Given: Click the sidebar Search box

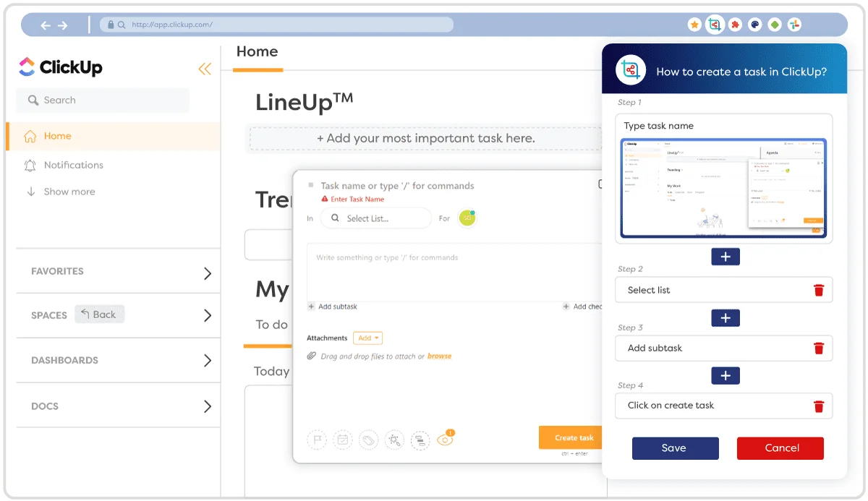Looking at the screenshot, I should [x=103, y=100].
